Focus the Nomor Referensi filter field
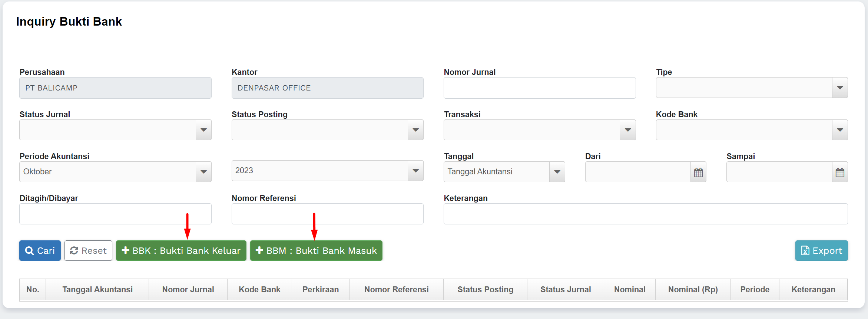Image resolution: width=868 pixels, height=319 pixels. 327,214
